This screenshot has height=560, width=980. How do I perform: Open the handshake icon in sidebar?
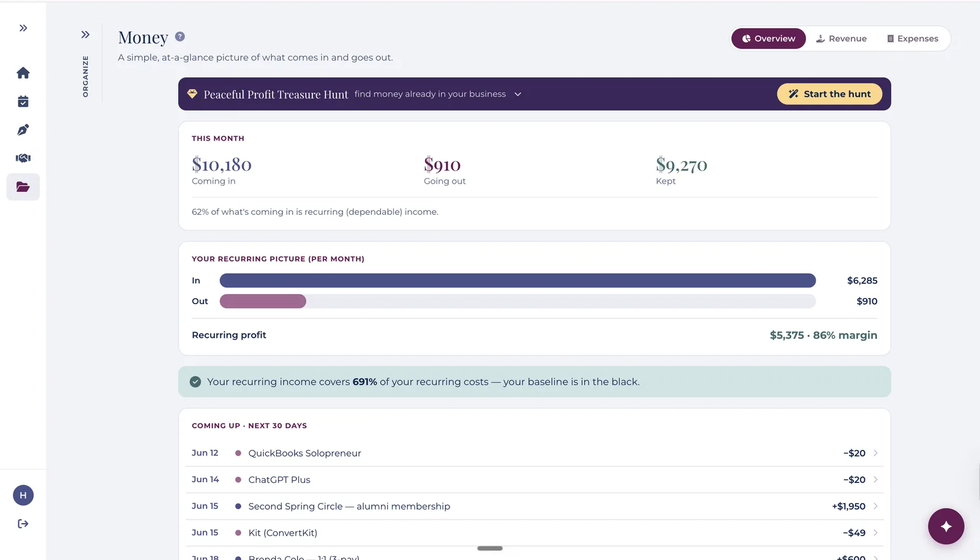tap(23, 158)
